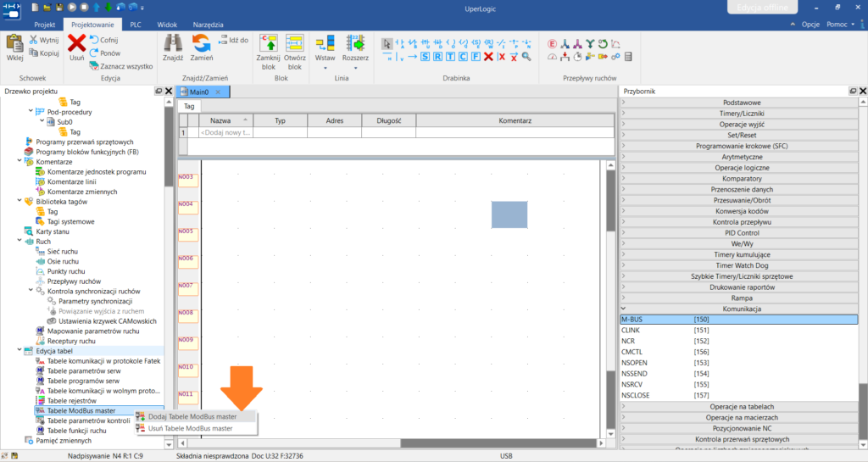Click the Ponów redo button
The image size is (868, 462).
pos(104,53)
